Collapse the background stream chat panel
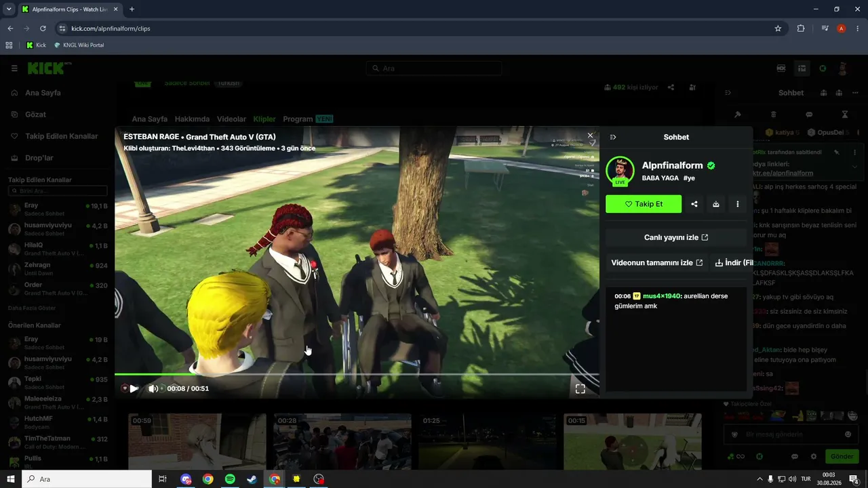Image resolution: width=868 pixels, height=488 pixels. [728, 93]
